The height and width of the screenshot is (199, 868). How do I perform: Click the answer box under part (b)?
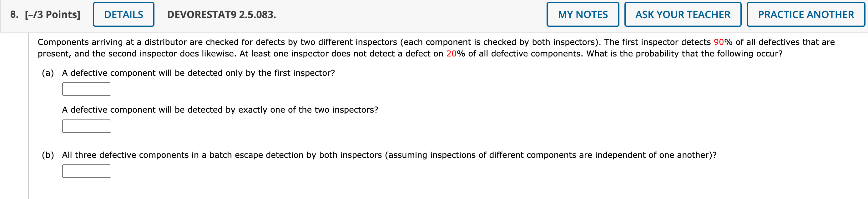click(x=86, y=171)
